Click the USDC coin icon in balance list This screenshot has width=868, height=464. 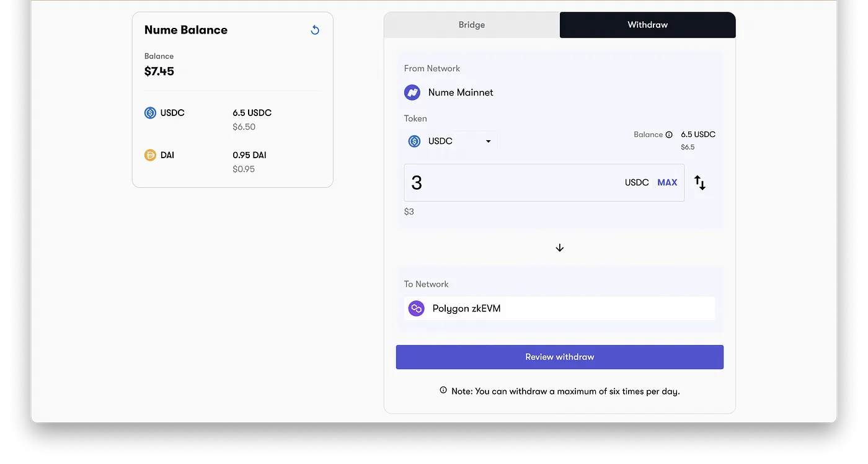pyautogui.click(x=150, y=113)
